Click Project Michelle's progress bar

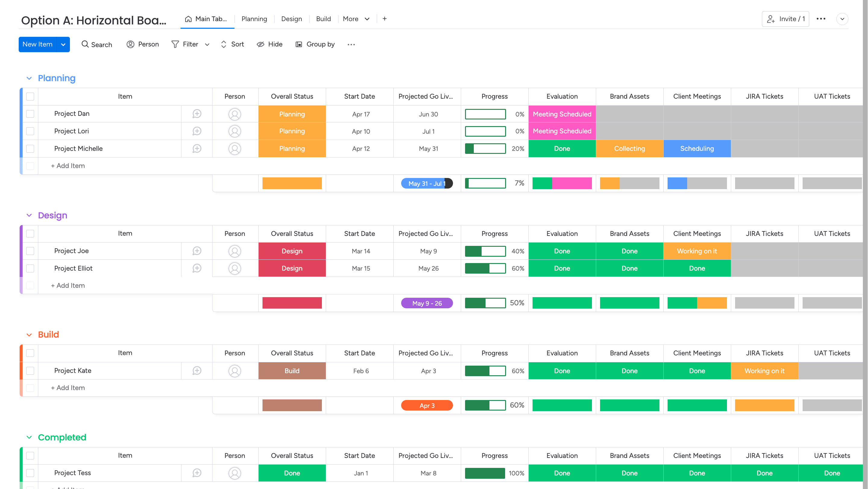(x=485, y=148)
